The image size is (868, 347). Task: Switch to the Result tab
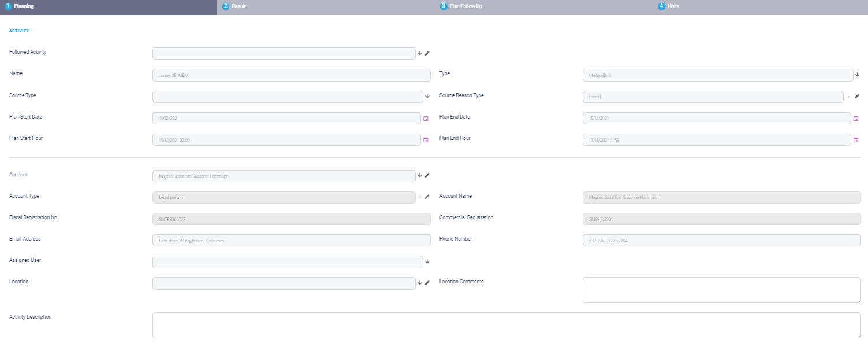[239, 6]
